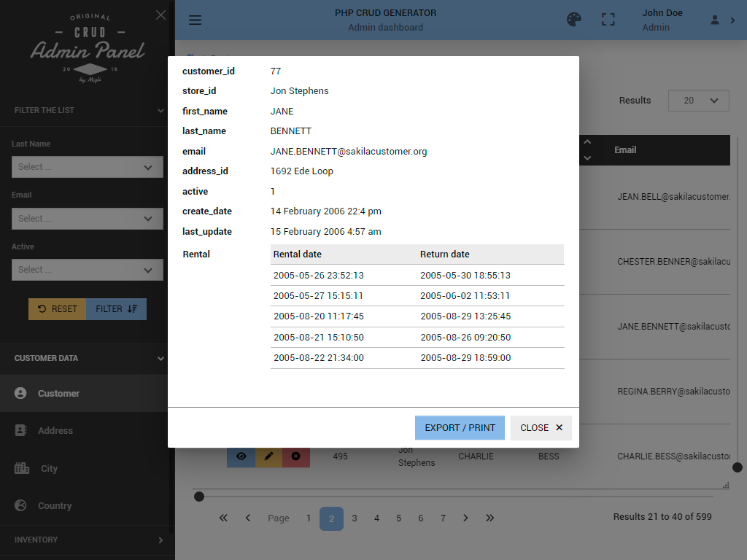Change the Results per page dropdown
Screen dimensions: 747x560
point(698,101)
